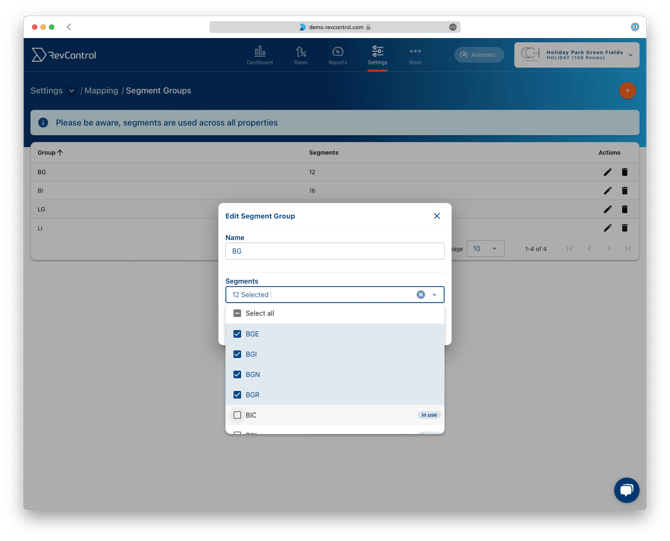
Task: Click the RevControl logo
Action: pyautogui.click(x=64, y=55)
